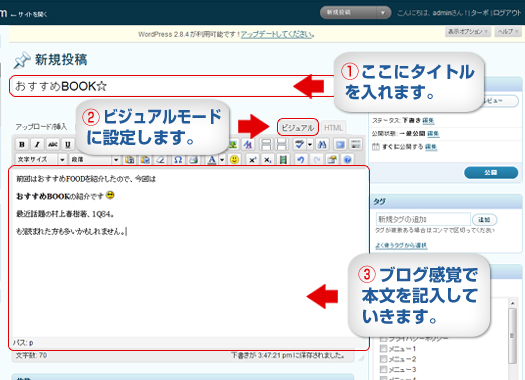525x380 pixels.
Task: Embed media with the film strip icon
Action: [x=283, y=159]
